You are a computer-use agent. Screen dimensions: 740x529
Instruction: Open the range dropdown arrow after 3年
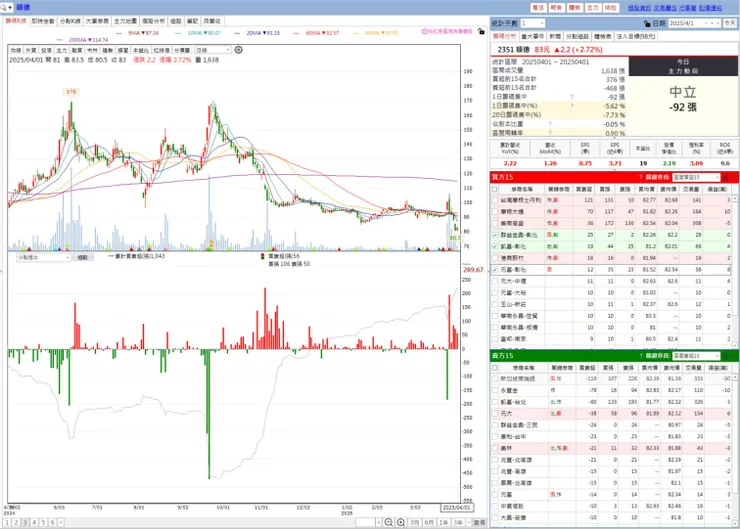coord(468,522)
